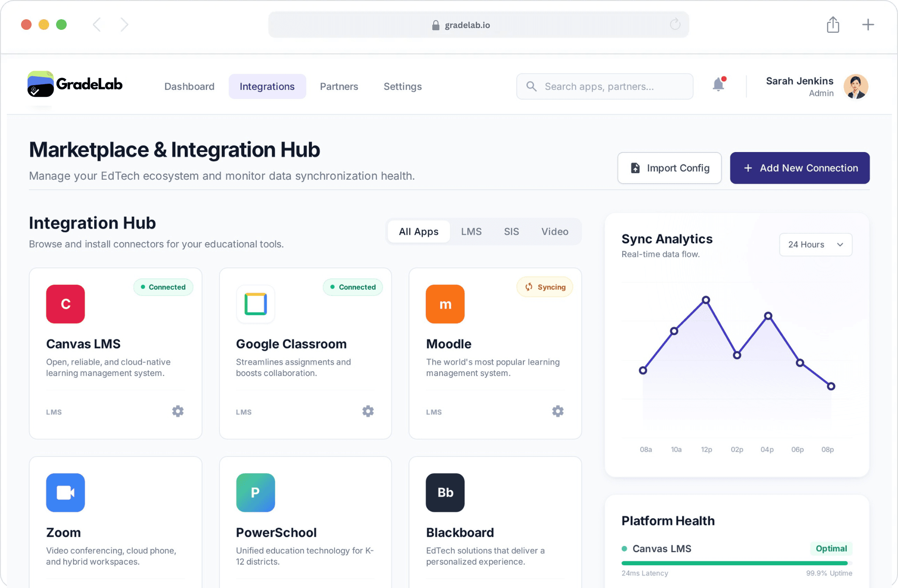Click Google Classroom Connected status badge

pos(353,287)
